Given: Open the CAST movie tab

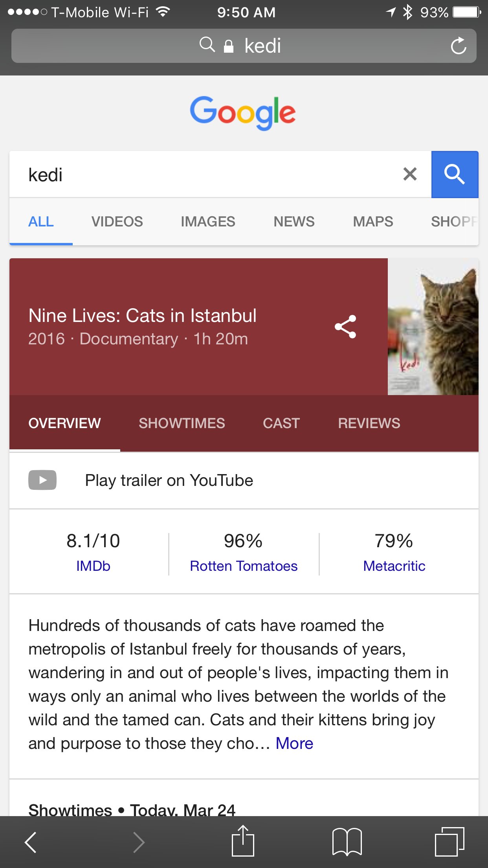Looking at the screenshot, I should click(281, 423).
